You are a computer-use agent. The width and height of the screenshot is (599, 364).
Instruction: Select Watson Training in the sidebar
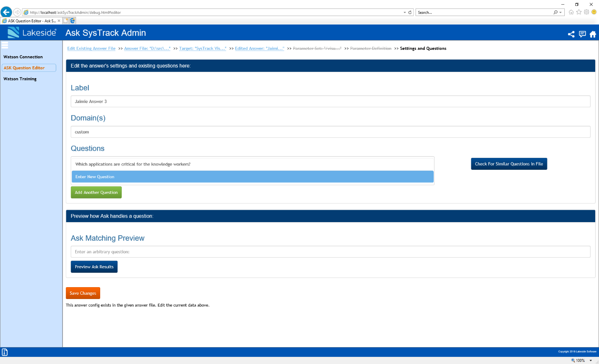coord(20,79)
